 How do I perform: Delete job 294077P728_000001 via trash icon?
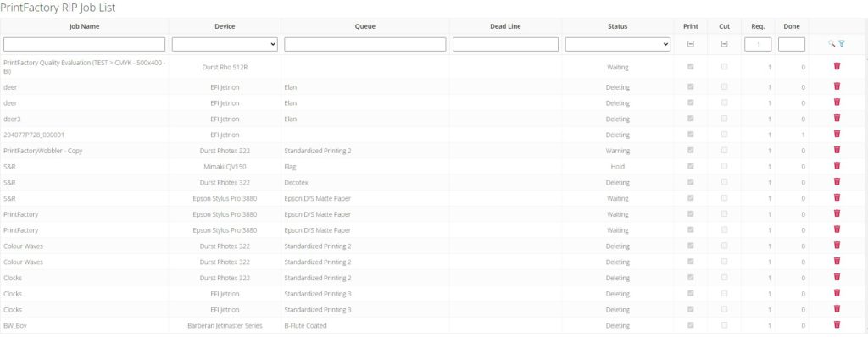coord(837,134)
